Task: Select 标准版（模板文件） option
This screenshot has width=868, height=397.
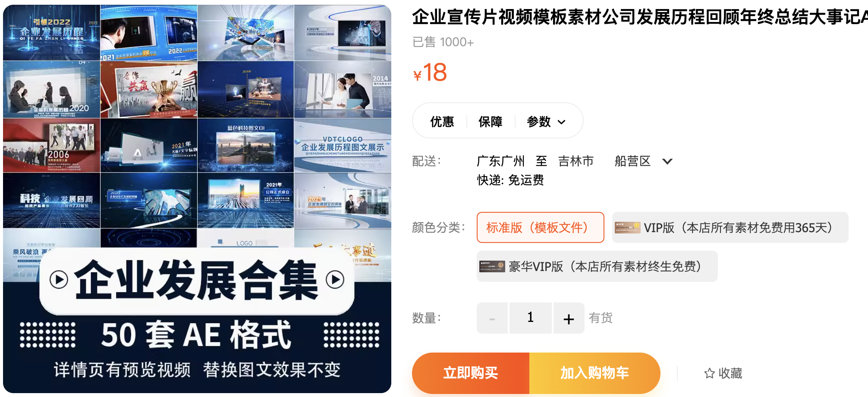Action: coord(540,227)
